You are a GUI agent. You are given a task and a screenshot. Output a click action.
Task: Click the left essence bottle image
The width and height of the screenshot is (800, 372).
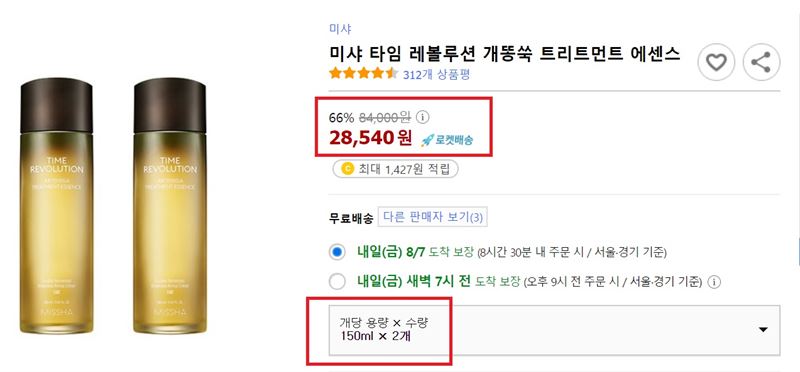[57, 206]
